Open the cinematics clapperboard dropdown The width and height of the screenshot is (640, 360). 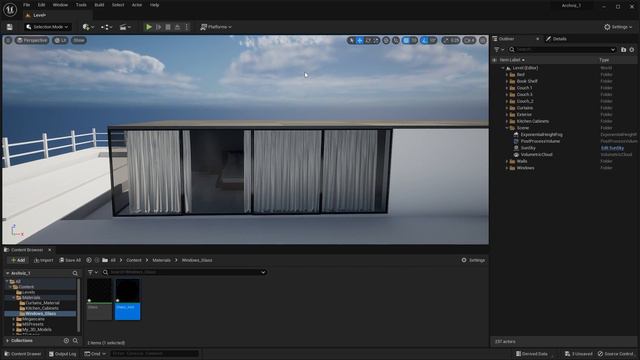coord(125,27)
